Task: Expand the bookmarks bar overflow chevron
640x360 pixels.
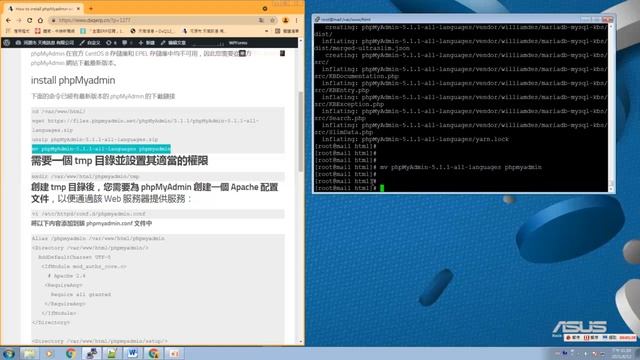Action: pyautogui.click(x=267, y=31)
